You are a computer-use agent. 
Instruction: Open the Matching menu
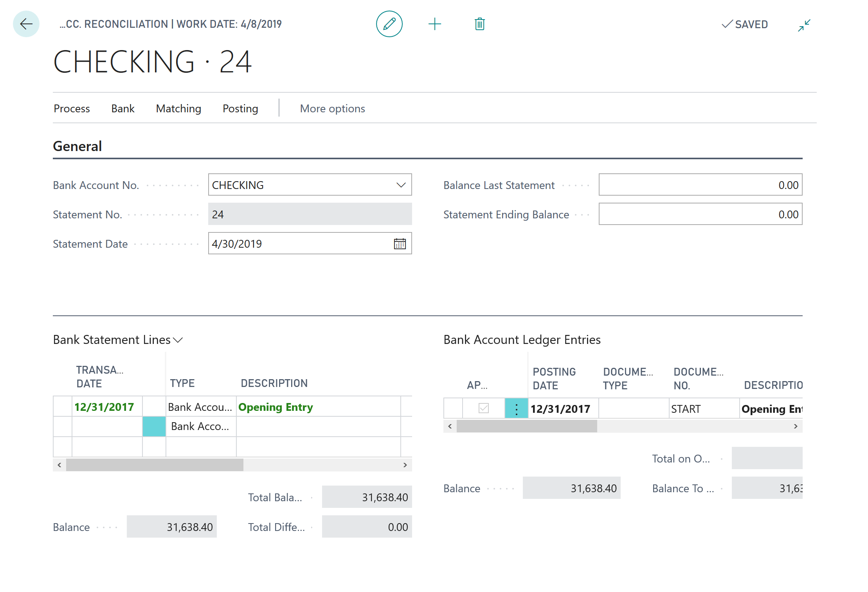[x=178, y=108]
